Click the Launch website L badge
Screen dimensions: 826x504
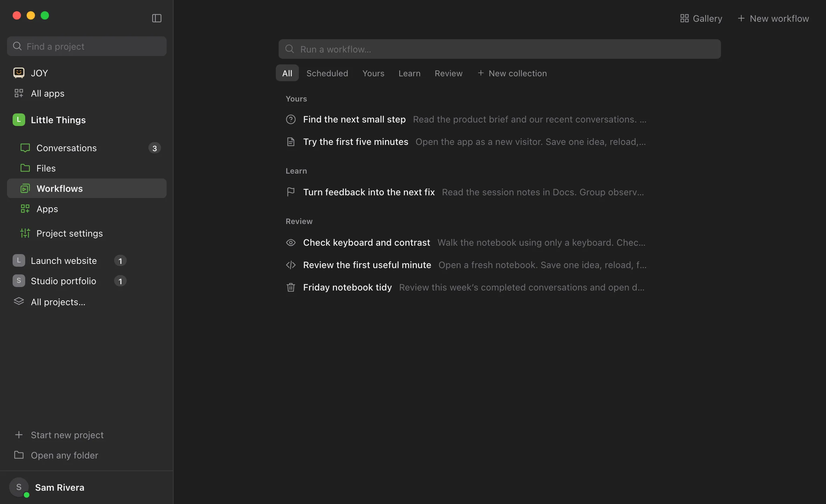tap(19, 260)
